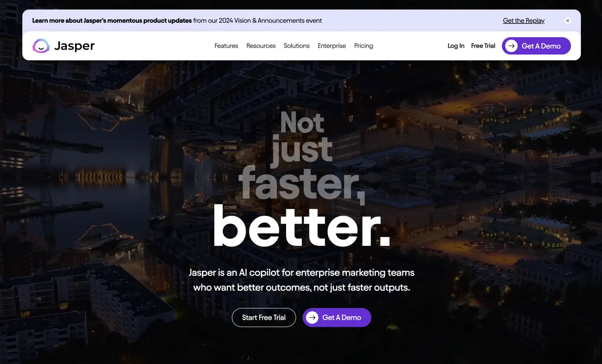Screen dimensions: 602x364
Task: Click the Free Trial link in the header
Action: [x=483, y=46]
